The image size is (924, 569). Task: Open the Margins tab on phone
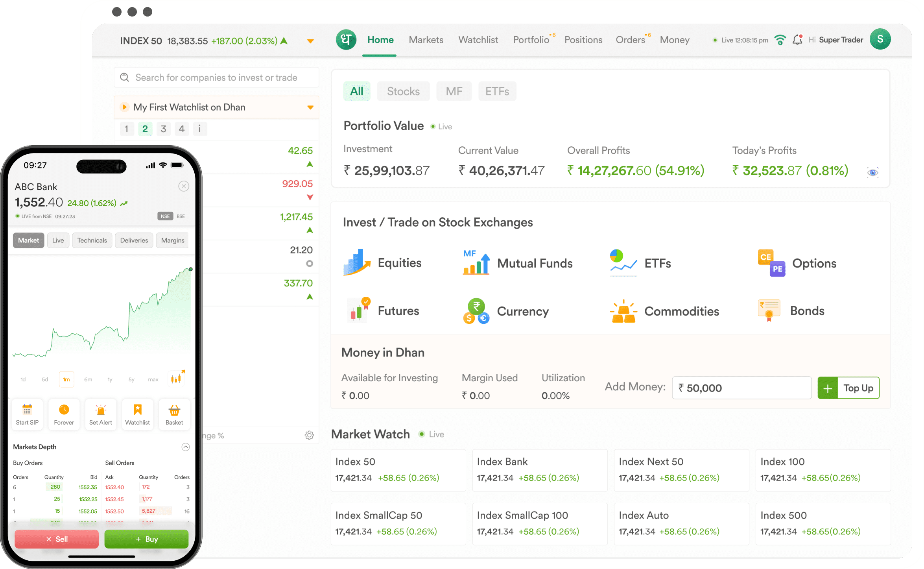[x=172, y=240]
